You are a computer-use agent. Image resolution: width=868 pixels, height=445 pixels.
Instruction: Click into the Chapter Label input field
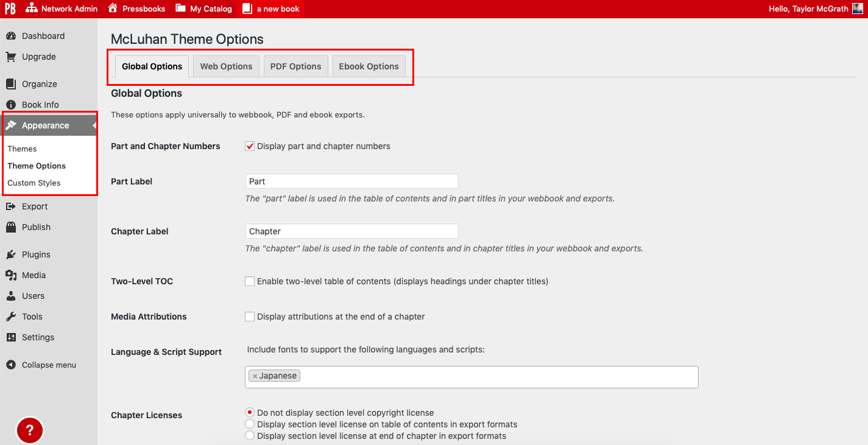pyautogui.click(x=351, y=231)
